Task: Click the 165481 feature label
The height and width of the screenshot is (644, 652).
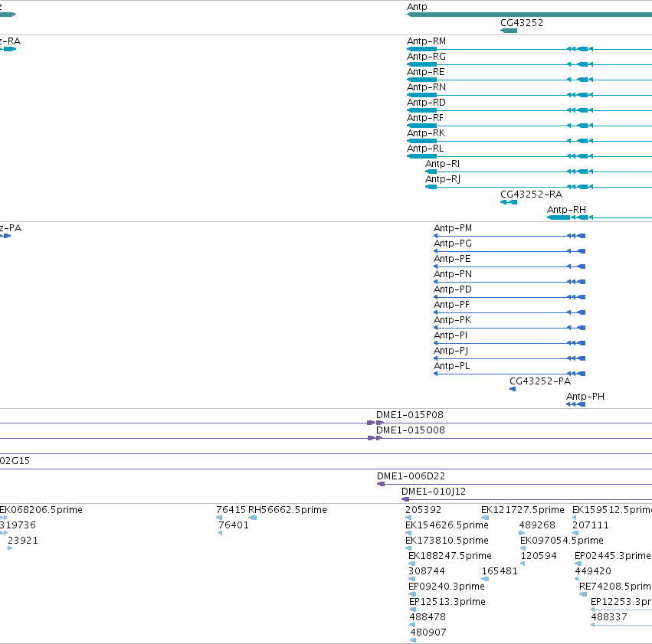Action: coord(500,571)
